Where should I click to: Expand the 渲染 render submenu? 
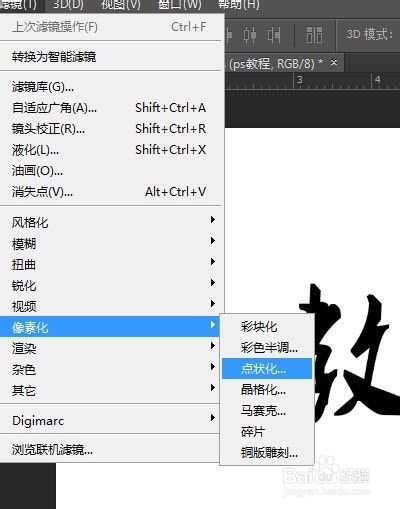(110, 348)
